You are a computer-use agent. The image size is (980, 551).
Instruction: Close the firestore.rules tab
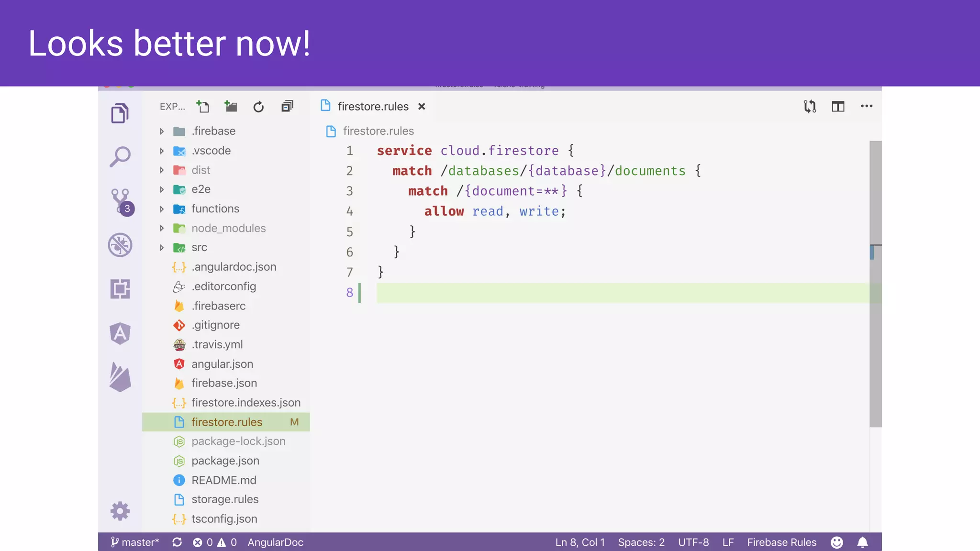tap(422, 106)
